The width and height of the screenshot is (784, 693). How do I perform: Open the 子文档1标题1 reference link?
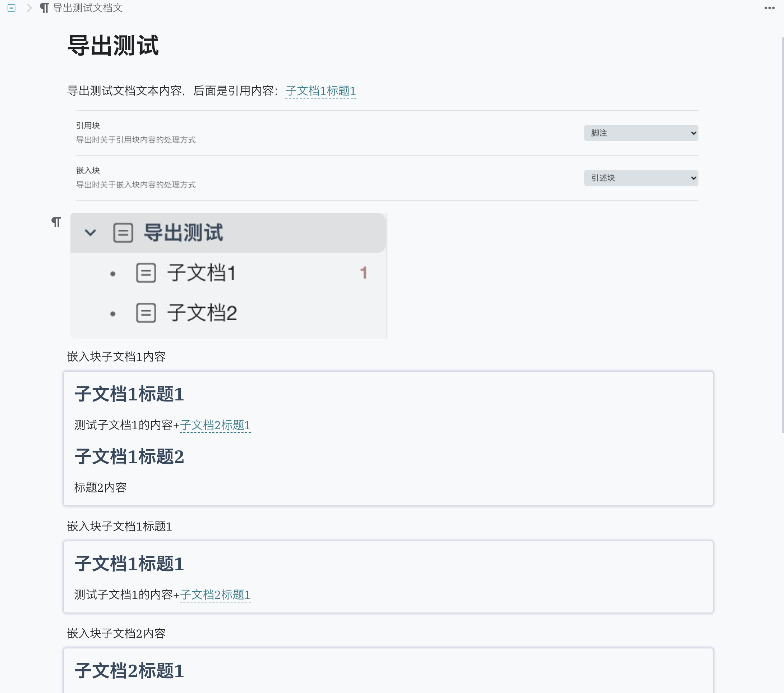[320, 91]
